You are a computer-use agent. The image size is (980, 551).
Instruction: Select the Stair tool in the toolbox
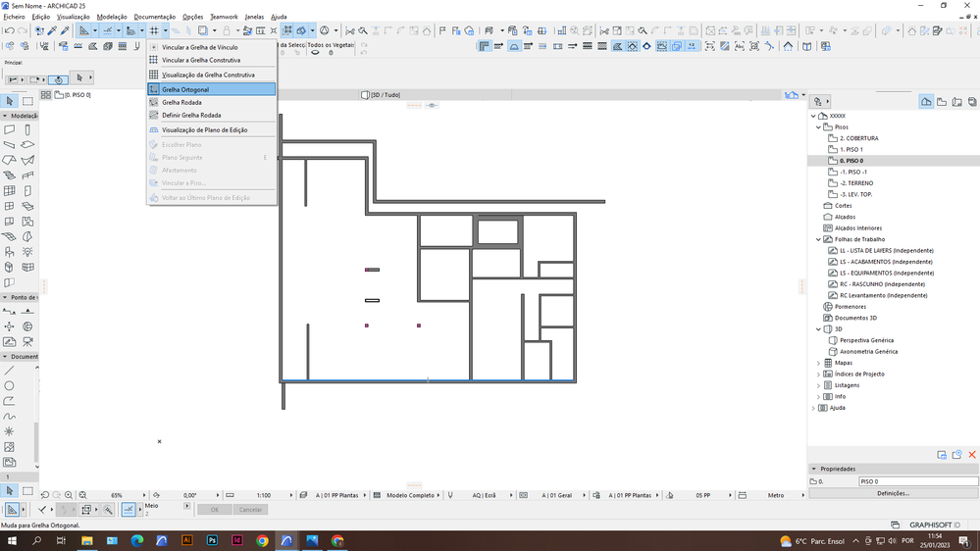(10, 175)
